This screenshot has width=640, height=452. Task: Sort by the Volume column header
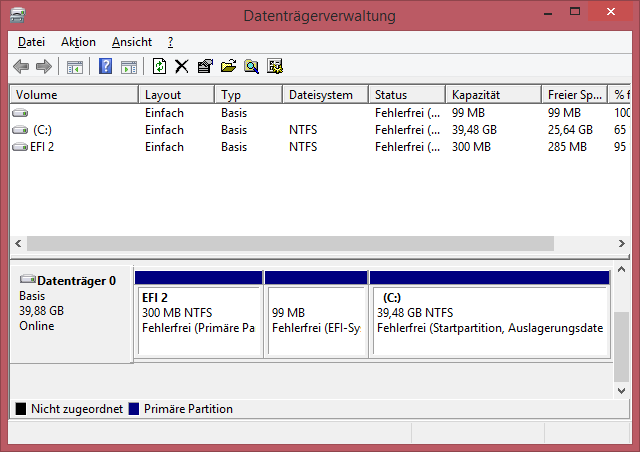pos(74,95)
